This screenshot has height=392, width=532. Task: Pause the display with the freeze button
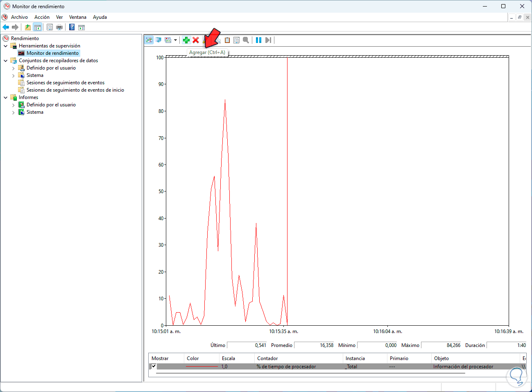coord(258,40)
